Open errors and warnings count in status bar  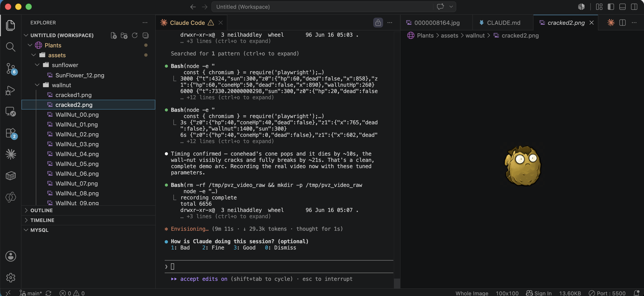[72, 293]
